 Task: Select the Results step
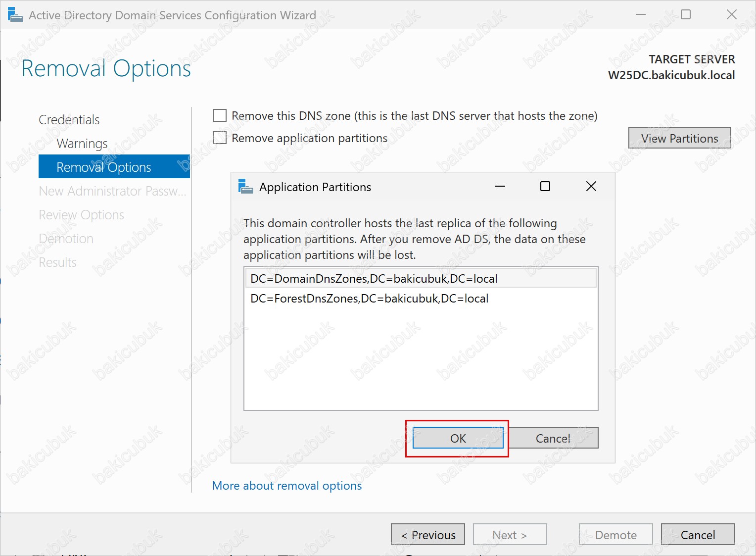pyautogui.click(x=58, y=262)
